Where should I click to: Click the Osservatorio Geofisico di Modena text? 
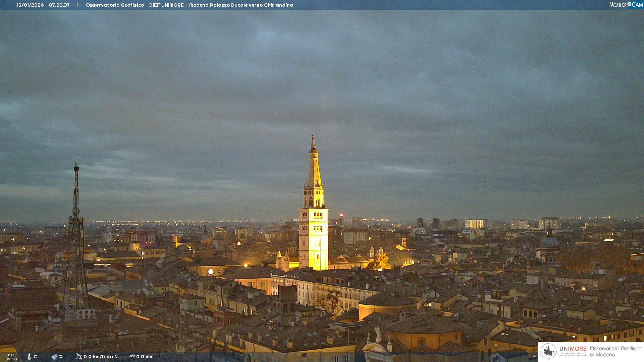(x=616, y=351)
